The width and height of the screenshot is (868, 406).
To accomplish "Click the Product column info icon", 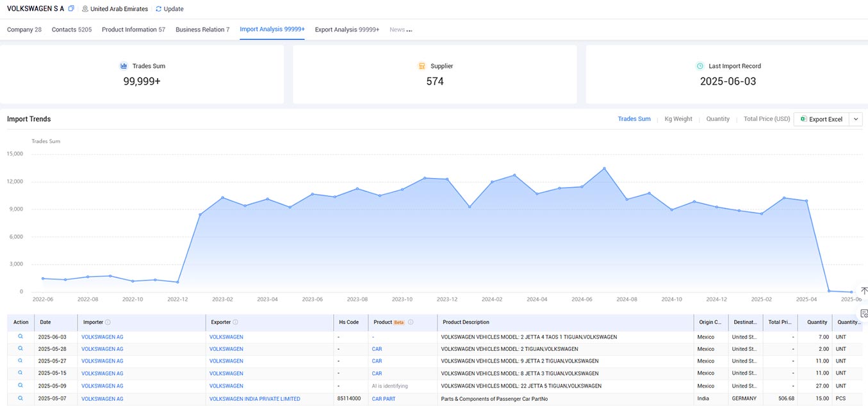I will tap(411, 322).
